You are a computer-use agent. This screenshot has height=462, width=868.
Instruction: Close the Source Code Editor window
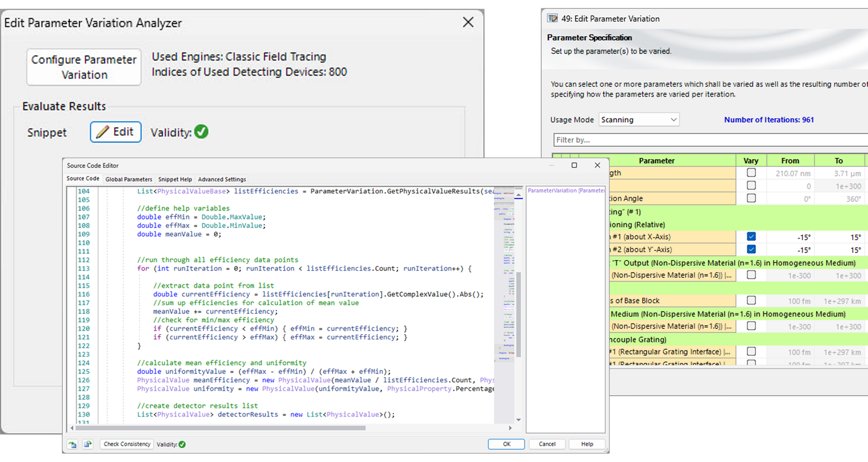[597, 165]
